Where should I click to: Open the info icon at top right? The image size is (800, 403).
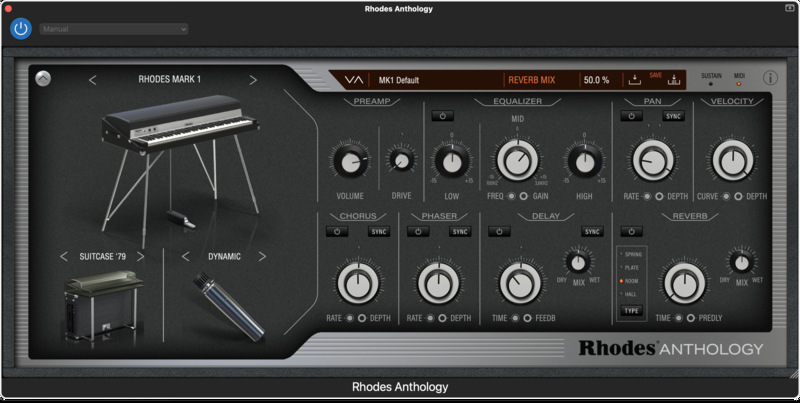coord(770,78)
